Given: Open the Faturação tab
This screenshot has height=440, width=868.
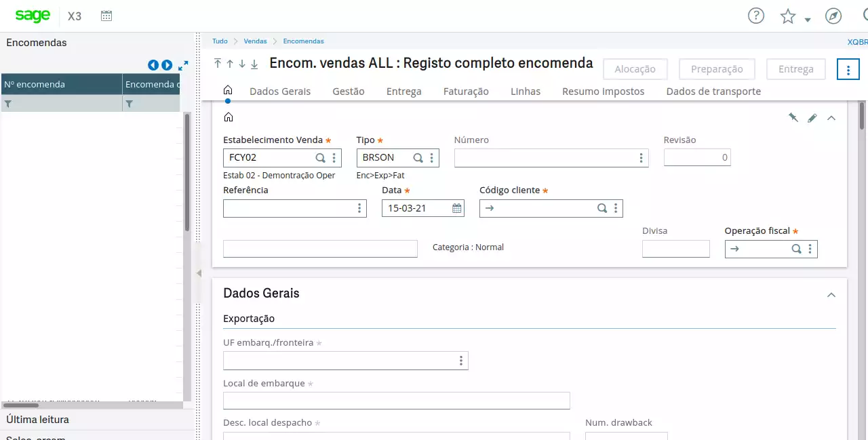Looking at the screenshot, I should click(x=466, y=91).
